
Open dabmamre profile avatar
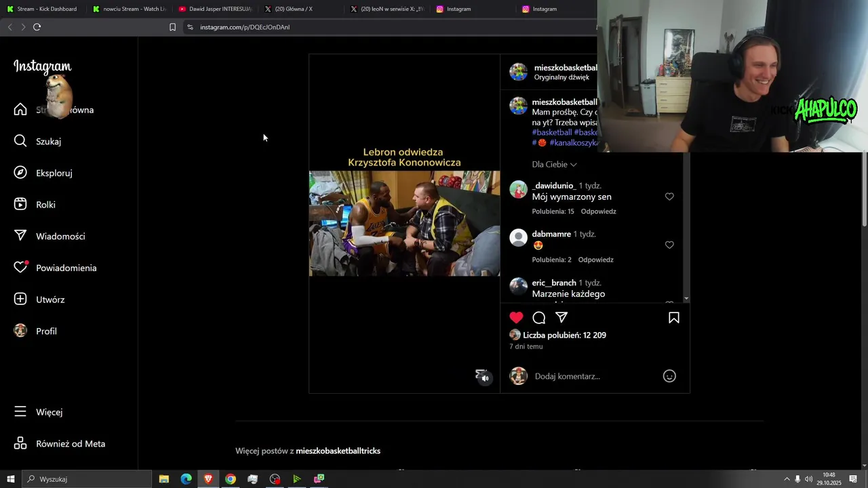[519, 237]
